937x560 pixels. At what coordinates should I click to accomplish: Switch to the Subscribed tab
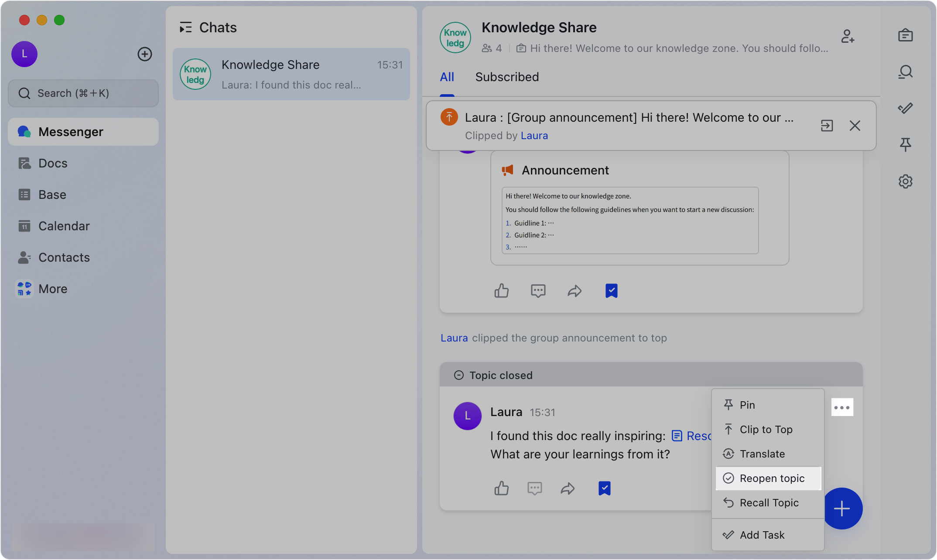click(x=507, y=77)
